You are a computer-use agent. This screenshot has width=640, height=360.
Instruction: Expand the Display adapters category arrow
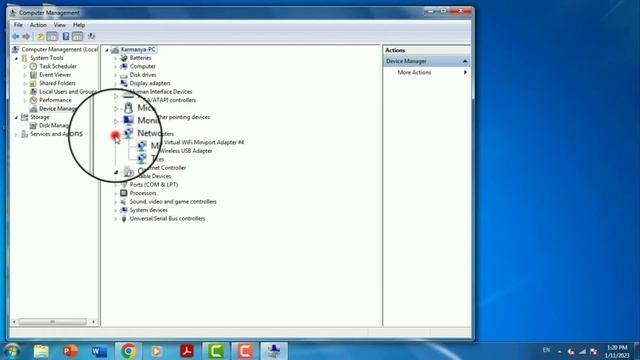click(116, 84)
